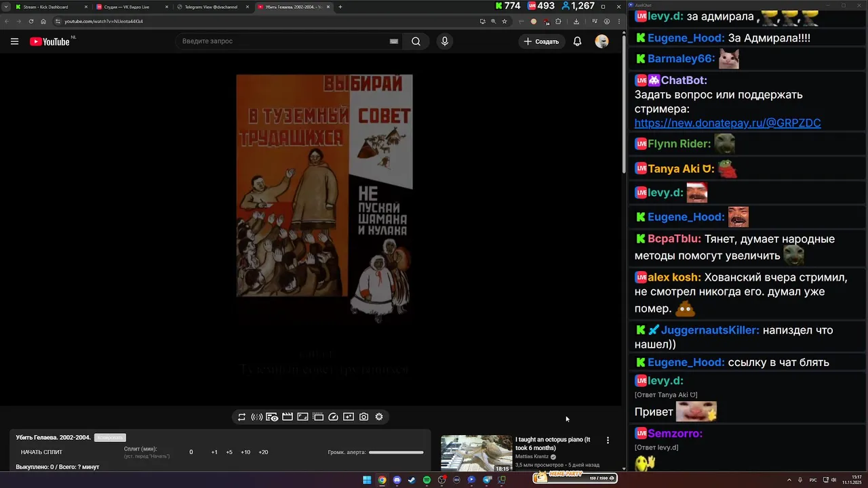
Task: Click the total viewers count 1,267
Action: click(x=578, y=5)
